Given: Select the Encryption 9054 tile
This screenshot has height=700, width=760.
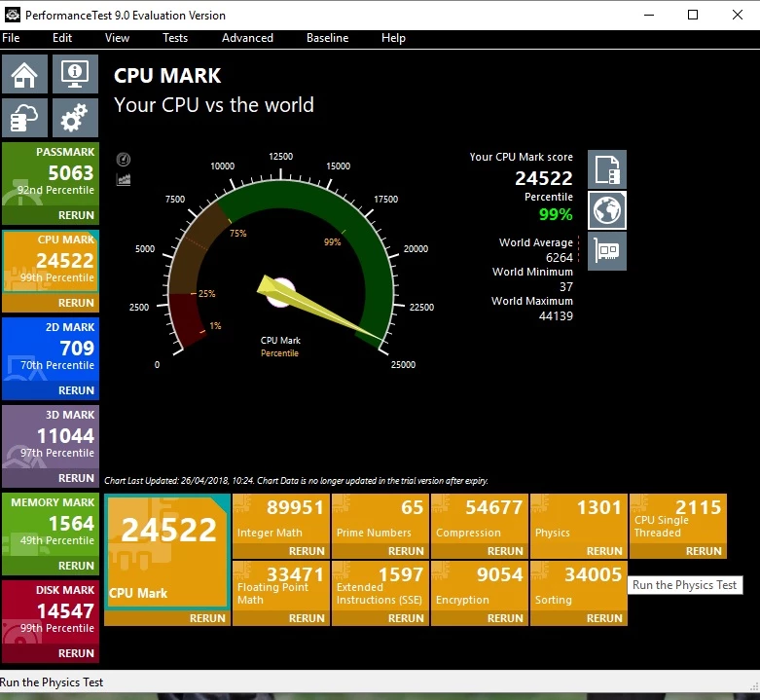Looking at the screenshot, I should [480, 585].
